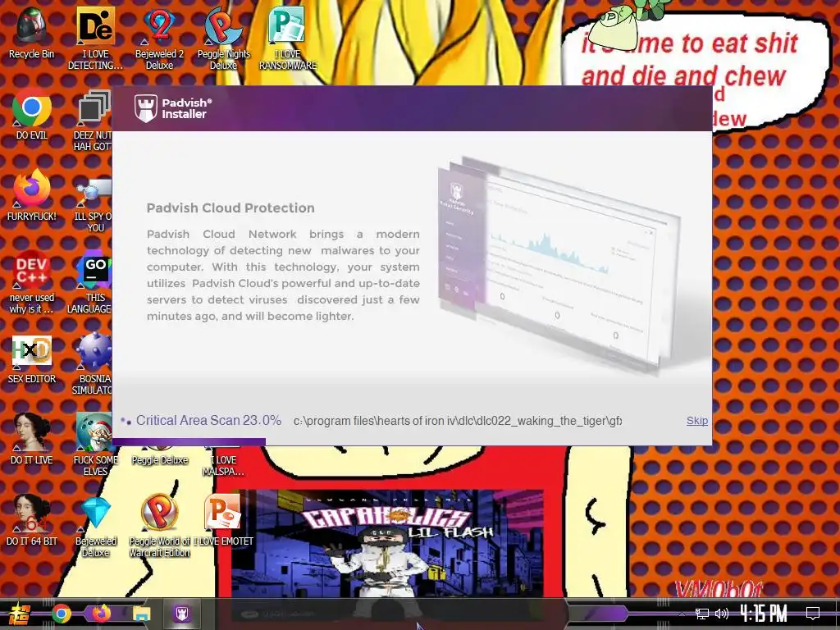Click the 4:15 PM taskbar clock
The width and height of the screenshot is (840, 630).
pyautogui.click(x=764, y=614)
